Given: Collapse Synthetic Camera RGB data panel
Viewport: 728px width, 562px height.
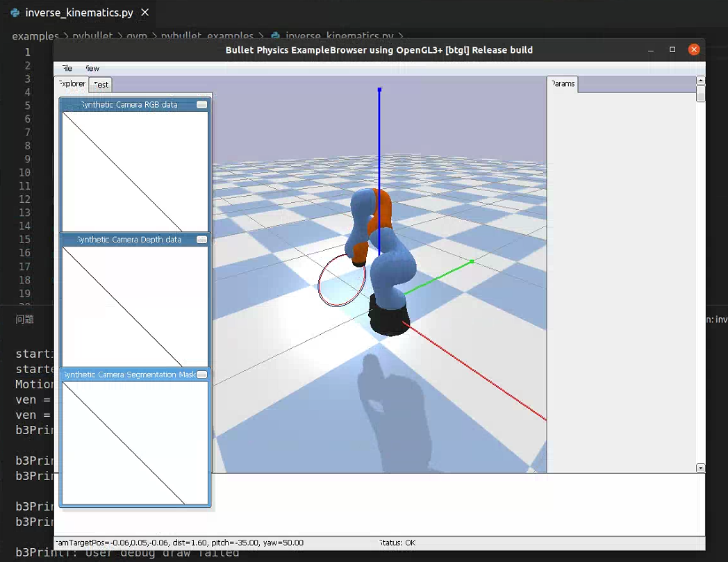Looking at the screenshot, I should 202,104.
